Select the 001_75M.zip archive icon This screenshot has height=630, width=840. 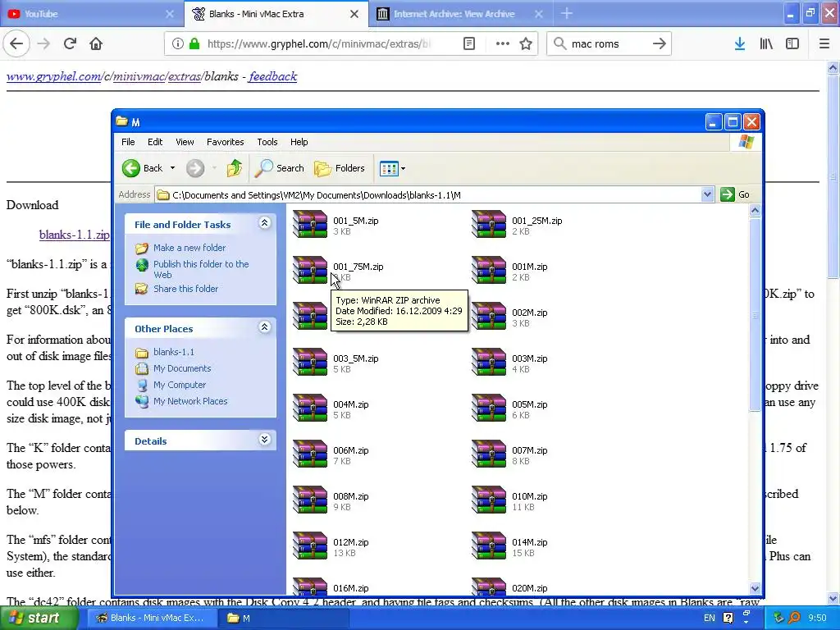pos(309,270)
